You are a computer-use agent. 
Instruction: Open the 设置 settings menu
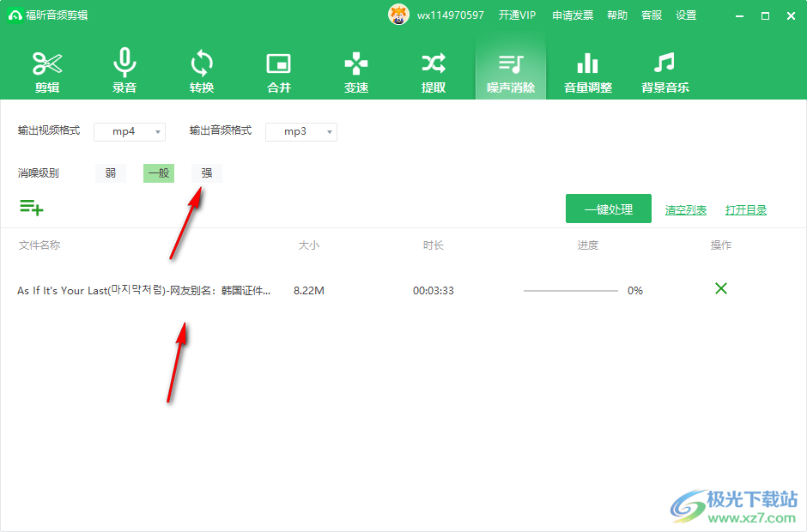coord(686,15)
